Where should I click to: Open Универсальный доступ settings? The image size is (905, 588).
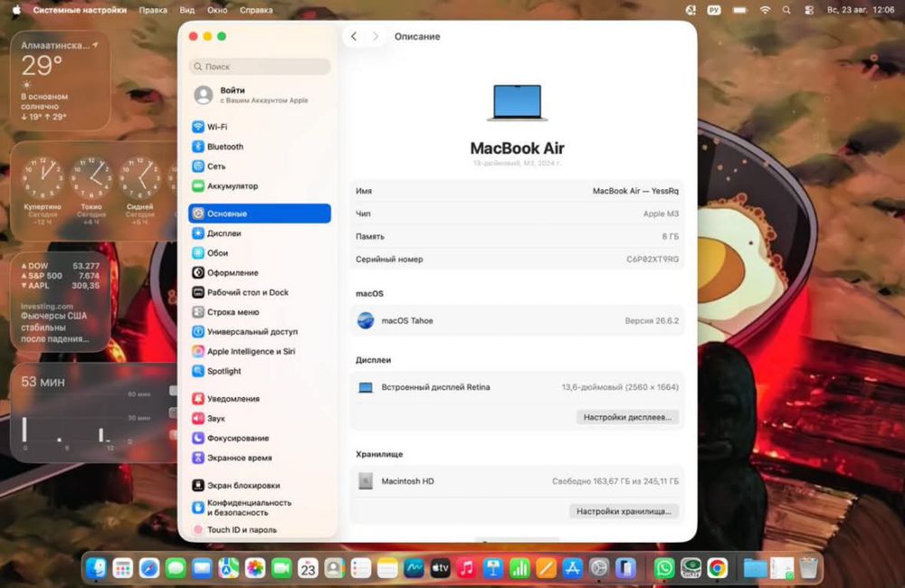tap(259, 331)
